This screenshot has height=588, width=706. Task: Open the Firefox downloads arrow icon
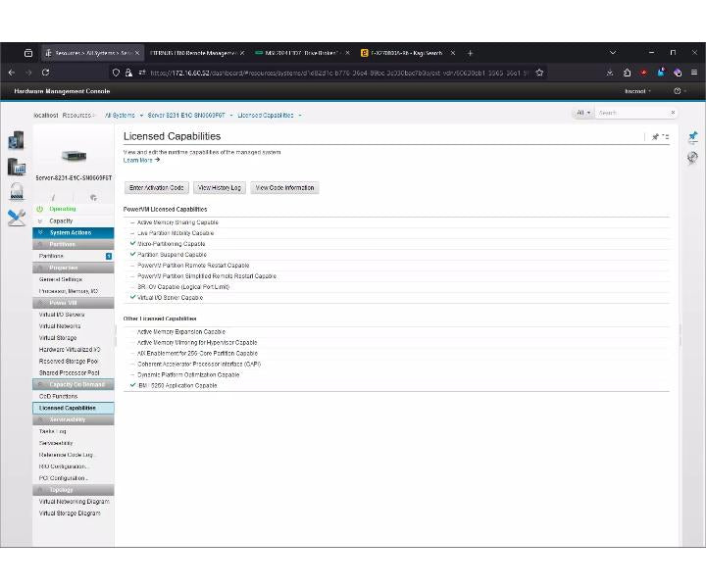pos(610,73)
